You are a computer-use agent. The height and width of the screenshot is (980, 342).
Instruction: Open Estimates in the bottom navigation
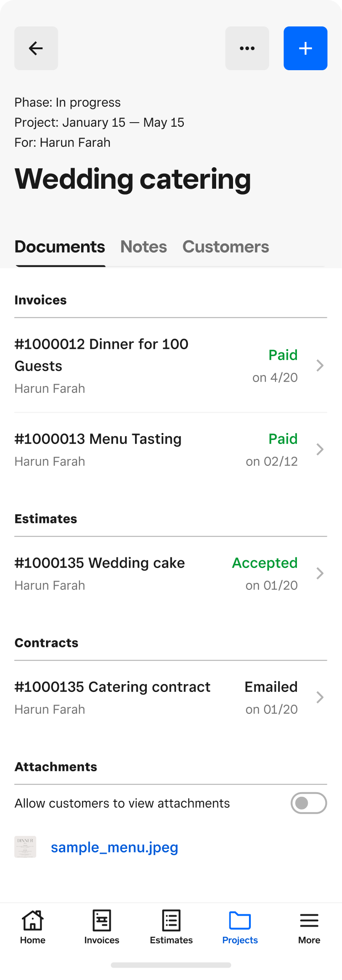coord(171,927)
